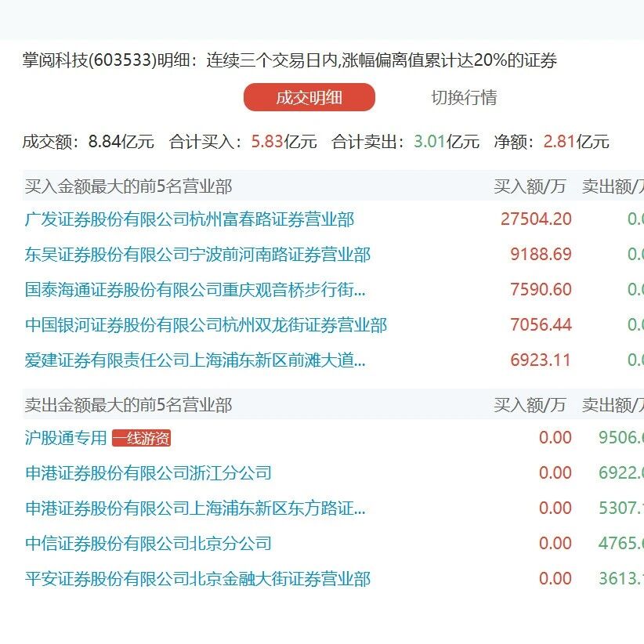
Task: Click 买入金额最大的前5名营业部 heading
Action: 128,187
